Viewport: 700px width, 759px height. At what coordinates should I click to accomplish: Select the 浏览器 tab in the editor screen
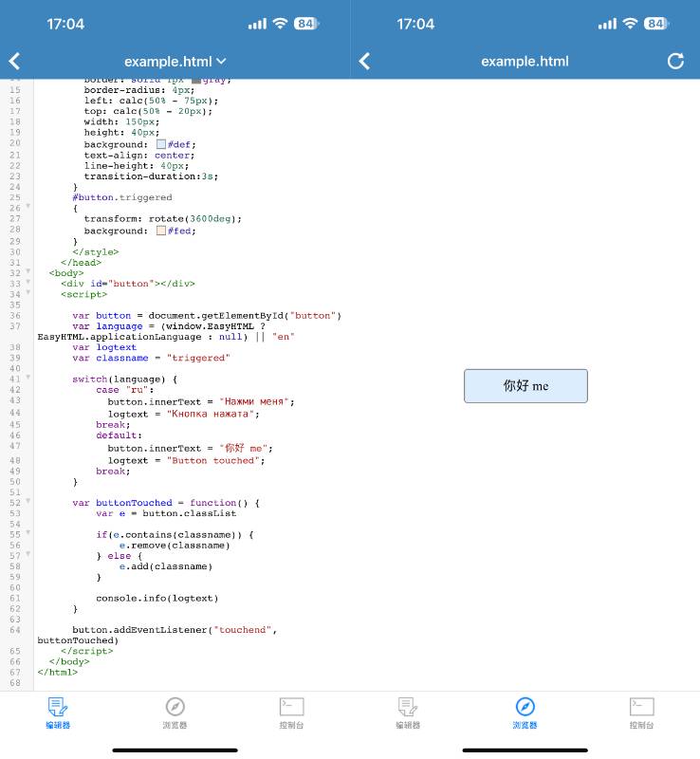pyautogui.click(x=175, y=713)
